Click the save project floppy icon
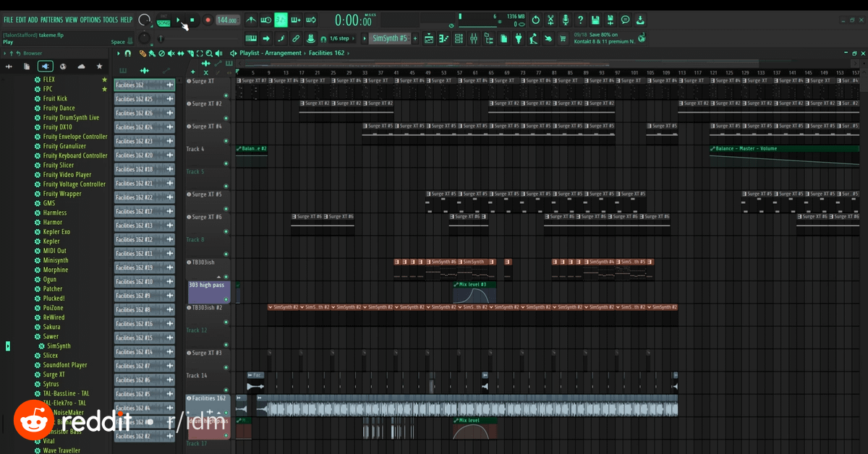 point(595,20)
